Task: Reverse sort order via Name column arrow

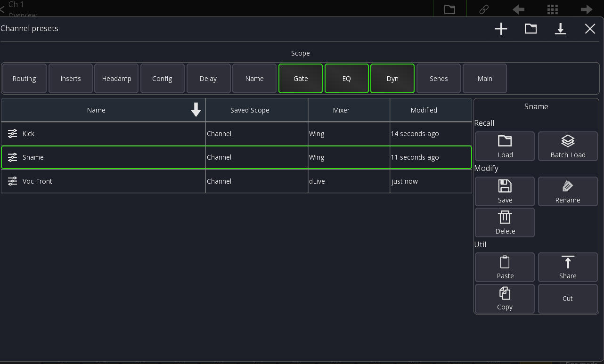Action: (196, 110)
